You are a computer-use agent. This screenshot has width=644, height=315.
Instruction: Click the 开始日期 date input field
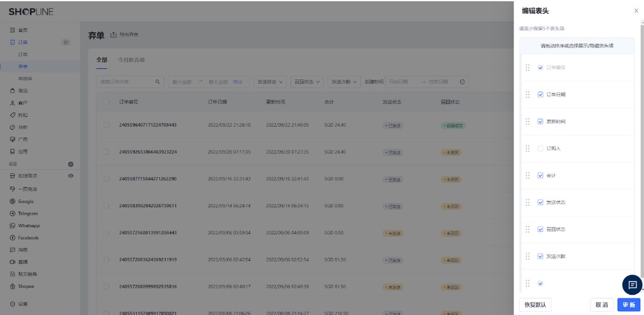point(401,82)
